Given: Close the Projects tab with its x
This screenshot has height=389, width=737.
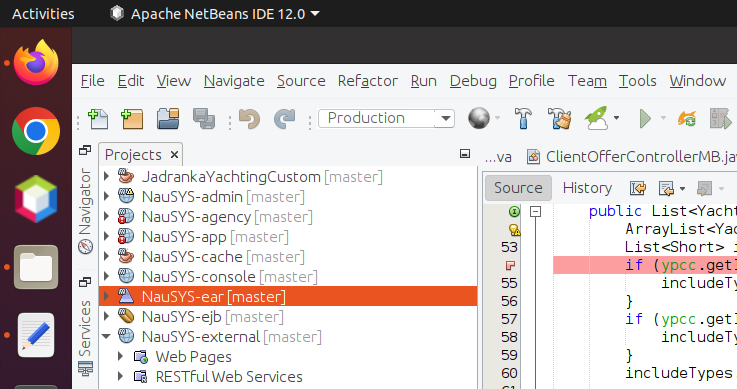Looking at the screenshot, I should point(174,155).
